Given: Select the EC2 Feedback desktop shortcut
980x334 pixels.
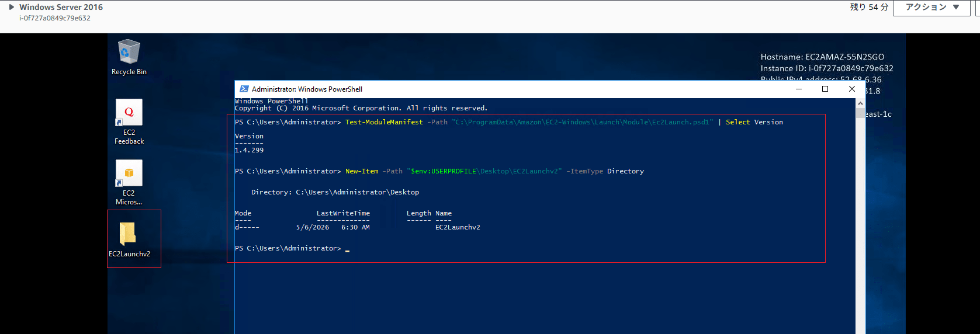Looking at the screenshot, I should [x=129, y=122].
